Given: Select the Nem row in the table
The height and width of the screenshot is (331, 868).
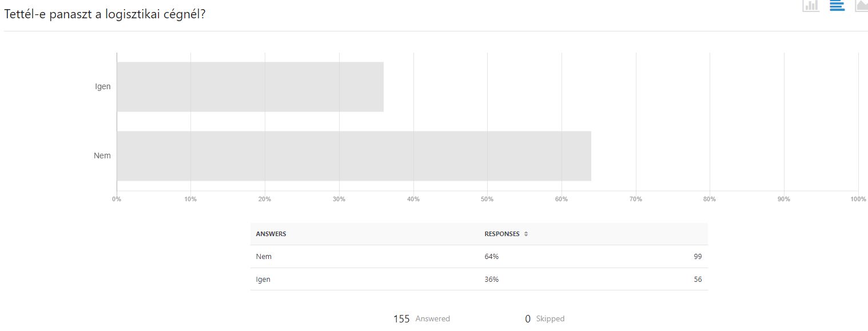Looking at the screenshot, I should (x=479, y=257).
